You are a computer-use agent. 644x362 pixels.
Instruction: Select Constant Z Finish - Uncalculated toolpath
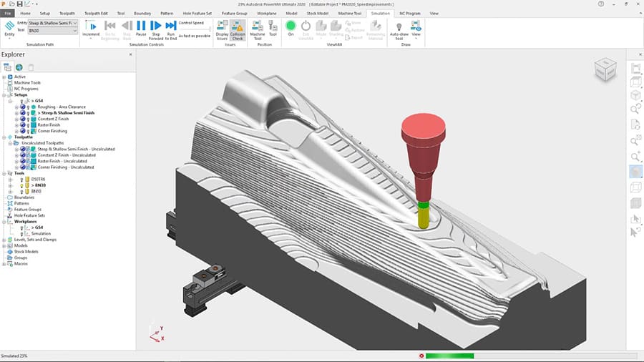pos(67,155)
